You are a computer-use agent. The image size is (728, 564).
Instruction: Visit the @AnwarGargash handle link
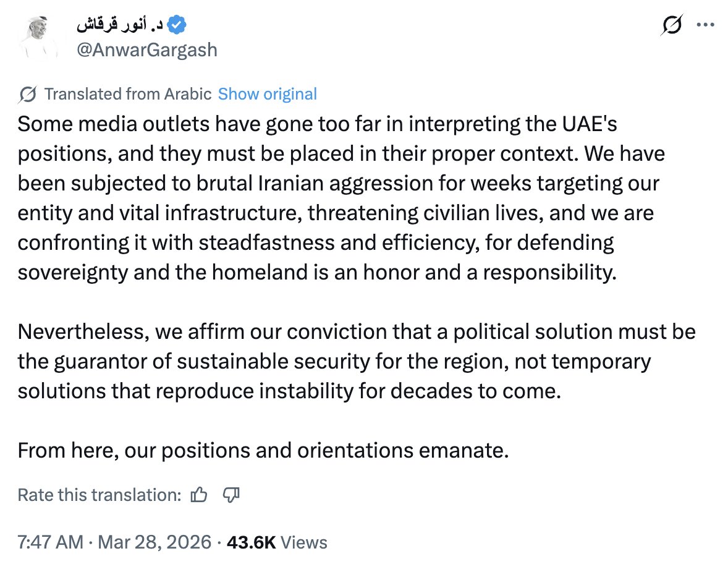(x=146, y=49)
